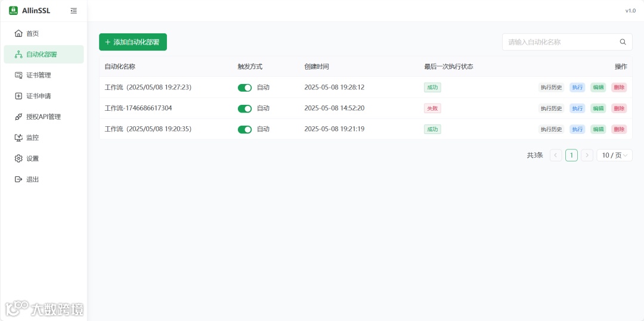Click the AllinSSL lock logo icon
Image resolution: width=644 pixels, height=321 pixels.
coord(13,11)
